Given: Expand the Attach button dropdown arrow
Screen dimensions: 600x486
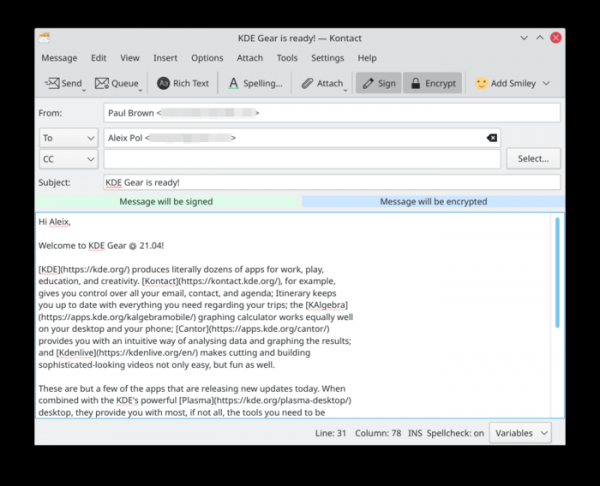Looking at the screenshot, I should pyautogui.click(x=347, y=88).
